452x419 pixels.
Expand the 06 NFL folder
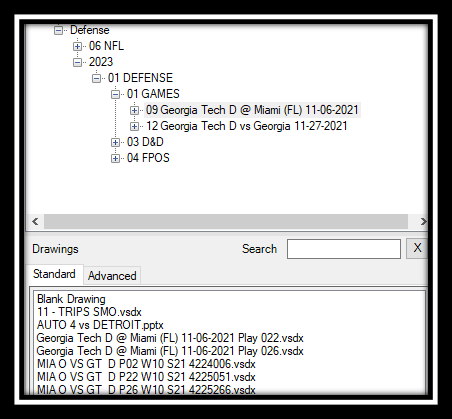coord(77,46)
